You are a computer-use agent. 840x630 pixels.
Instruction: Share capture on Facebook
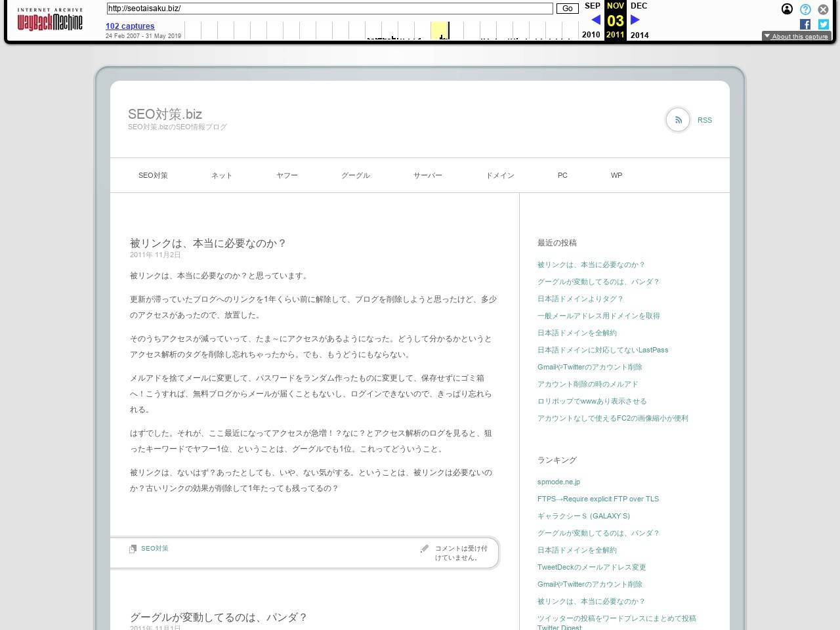pyautogui.click(x=805, y=24)
